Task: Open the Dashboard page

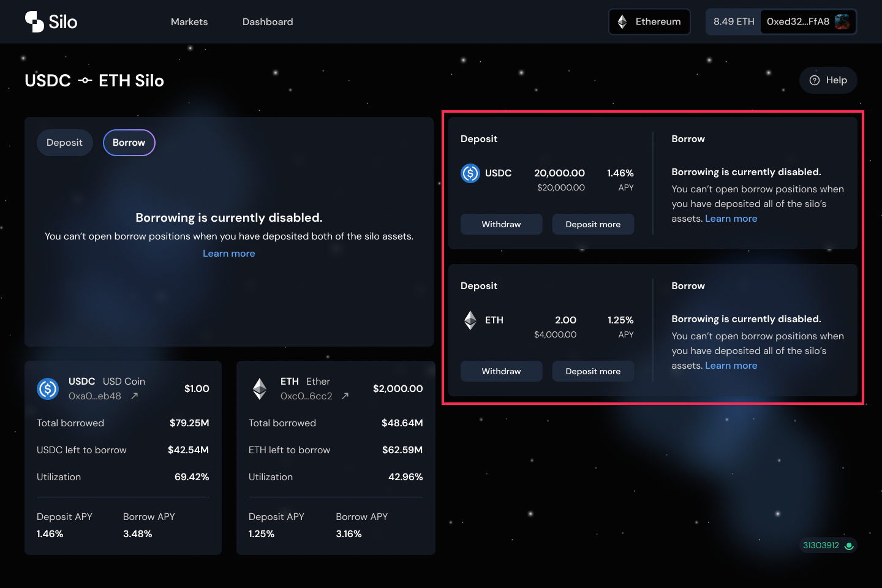Action: (x=268, y=22)
